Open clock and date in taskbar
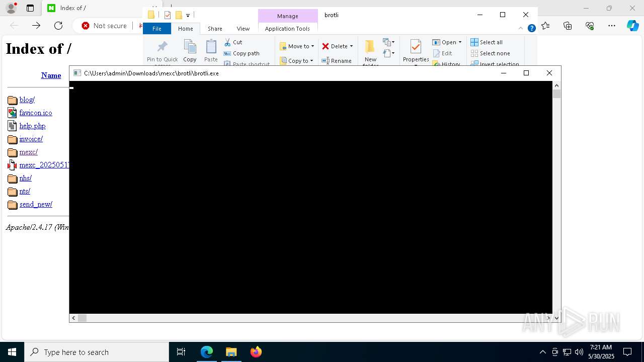Screen dimensions: 644x362 coord(601,352)
